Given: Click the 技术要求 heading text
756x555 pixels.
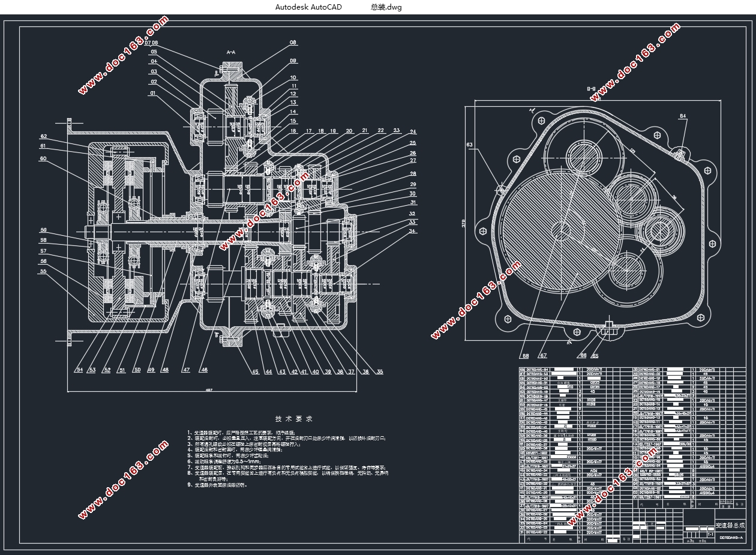Looking at the screenshot, I should [294, 419].
